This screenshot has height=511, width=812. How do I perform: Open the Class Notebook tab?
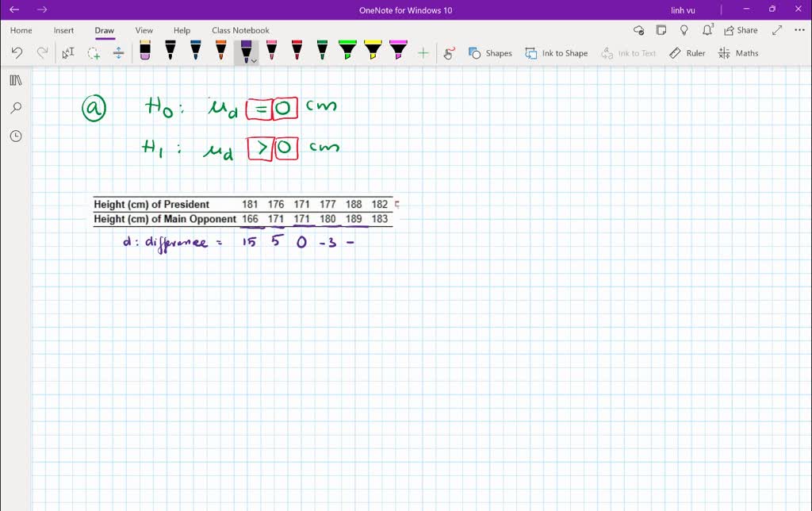coord(240,30)
